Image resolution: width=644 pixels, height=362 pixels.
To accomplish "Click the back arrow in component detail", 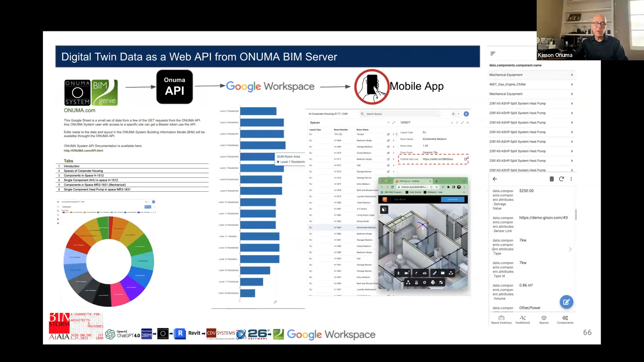I will [x=495, y=179].
